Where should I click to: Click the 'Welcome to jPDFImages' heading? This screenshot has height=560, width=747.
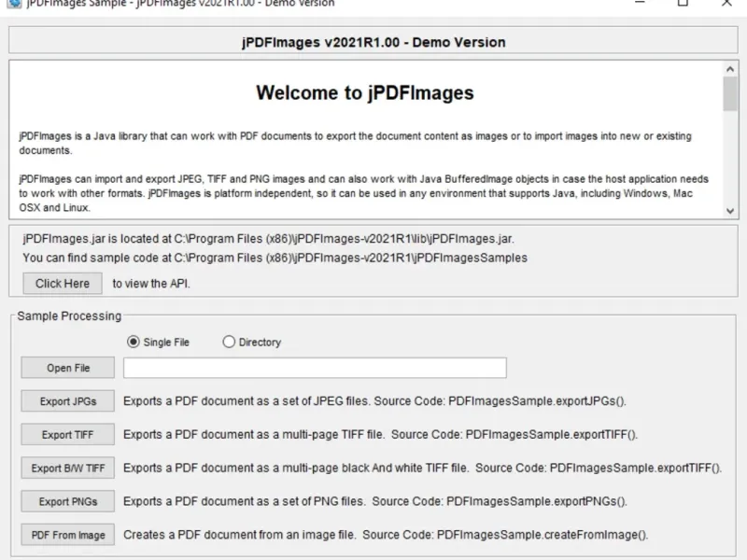[365, 92]
